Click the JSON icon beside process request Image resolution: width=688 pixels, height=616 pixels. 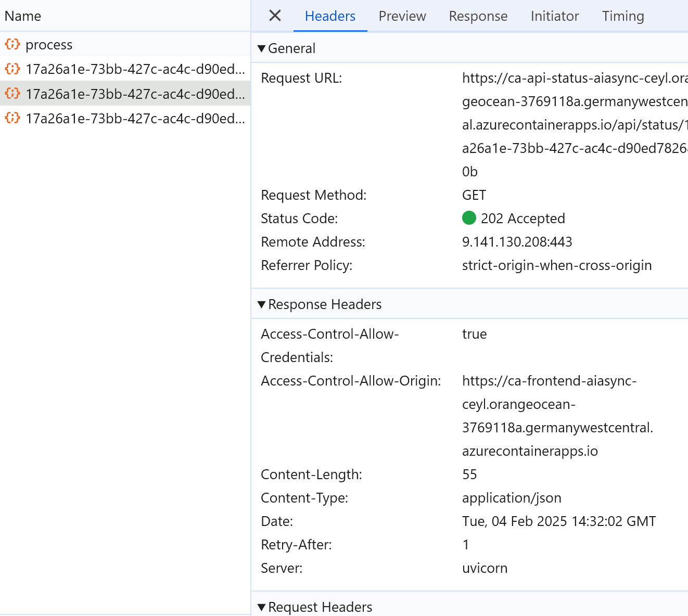click(12, 44)
